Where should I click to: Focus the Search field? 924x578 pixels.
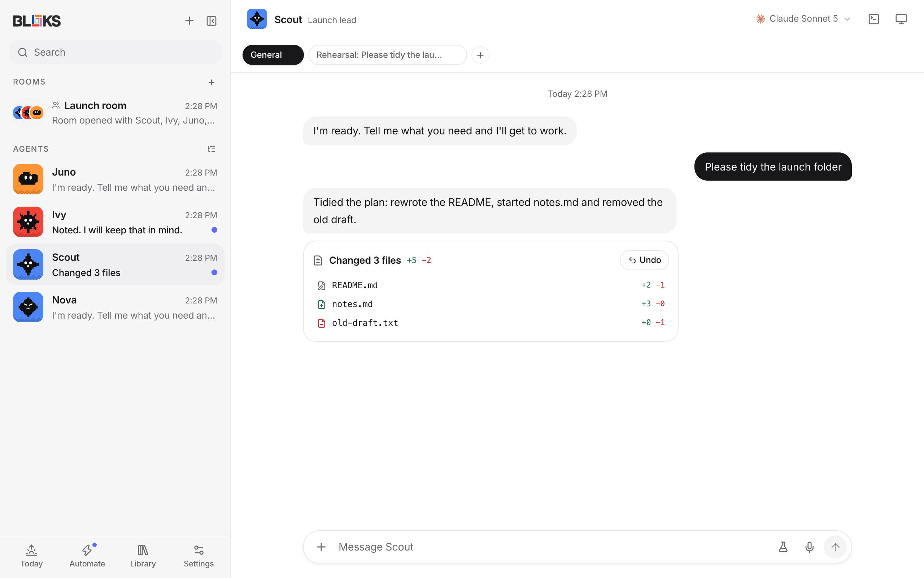[115, 52]
